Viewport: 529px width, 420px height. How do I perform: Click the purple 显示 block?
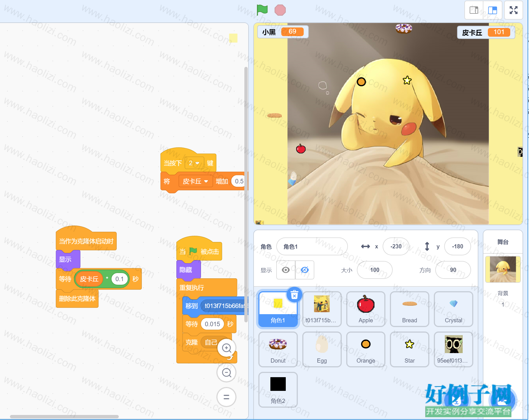point(68,259)
